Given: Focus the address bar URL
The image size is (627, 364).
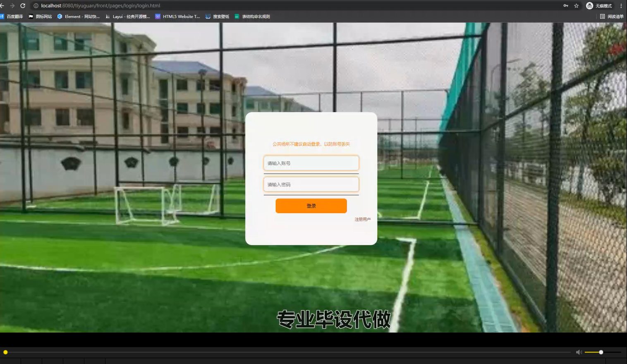Looking at the screenshot, I should pyautogui.click(x=101, y=6).
